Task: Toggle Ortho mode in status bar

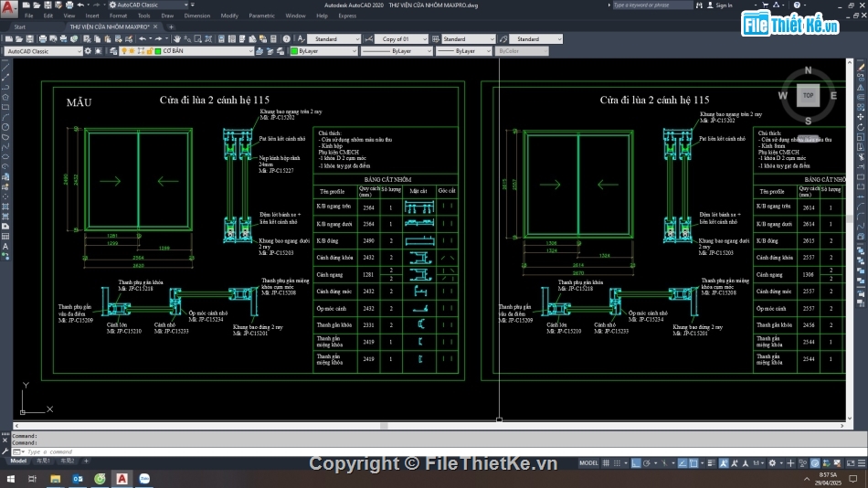Action: tap(636, 463)
